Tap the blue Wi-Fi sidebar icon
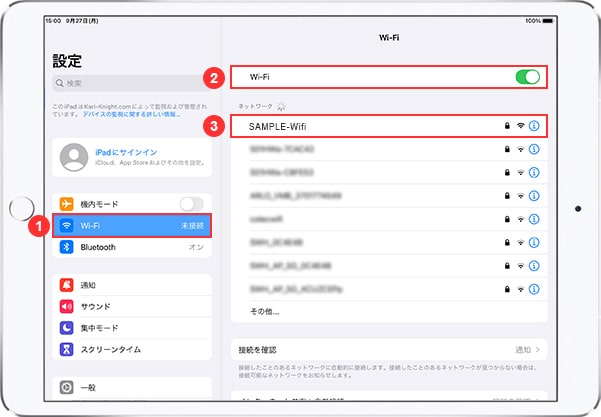The height and width of the screenshot is (417, 601). [x=66, y=225]
